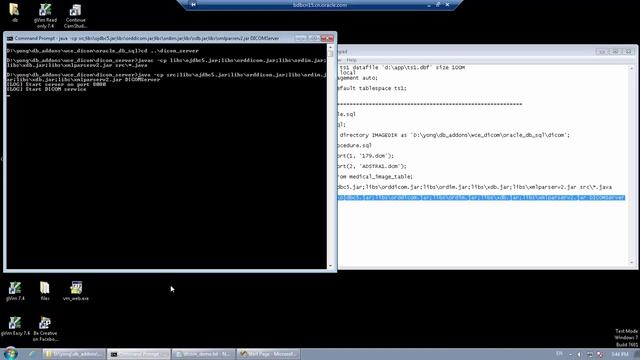Screen dimensions: 640x360
Task: Click the network icon in the system tray
Action: 590,354
